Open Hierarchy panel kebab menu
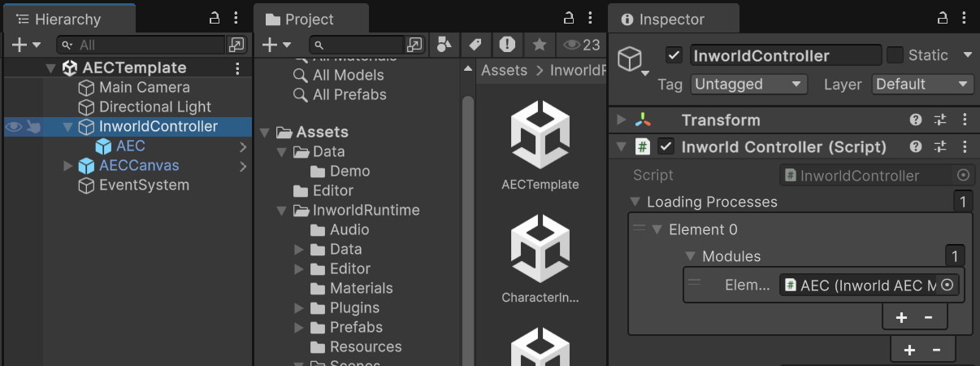Screen dimensions: 980x366 coord(236,18)
